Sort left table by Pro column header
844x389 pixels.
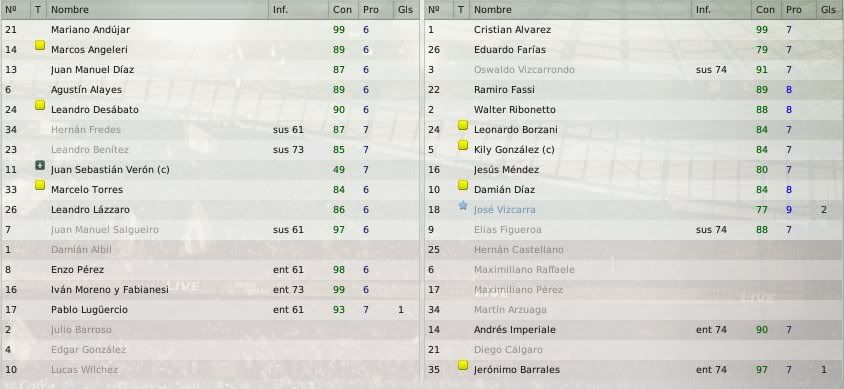click(x=371, y=10)
